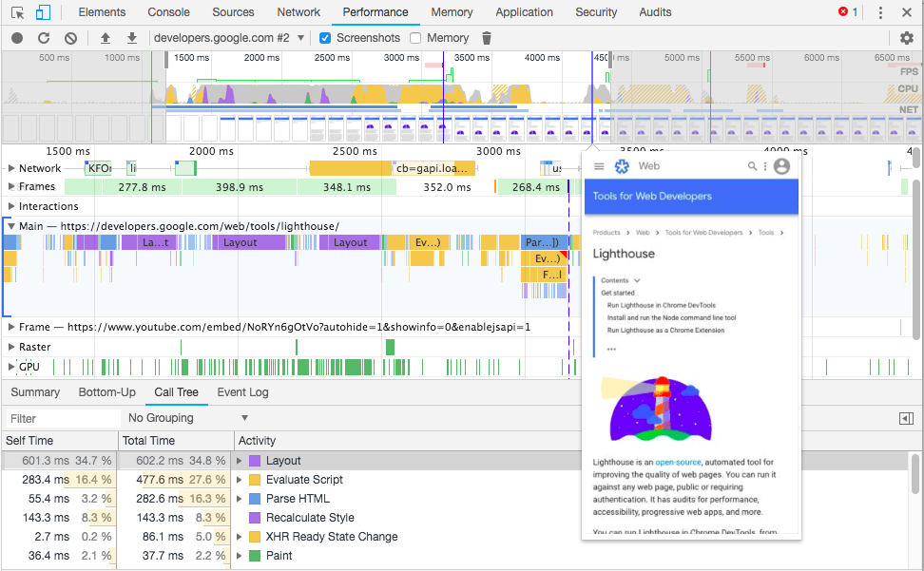Screen dimensions: 924x571
Task: Click the reload and profile icon
Action: coord(44,38)
